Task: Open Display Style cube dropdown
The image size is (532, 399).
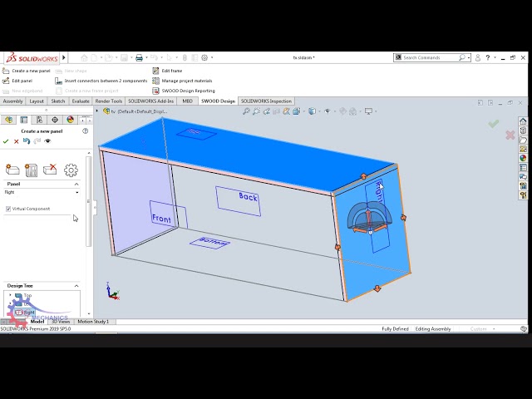Action: tap(313, 111)
